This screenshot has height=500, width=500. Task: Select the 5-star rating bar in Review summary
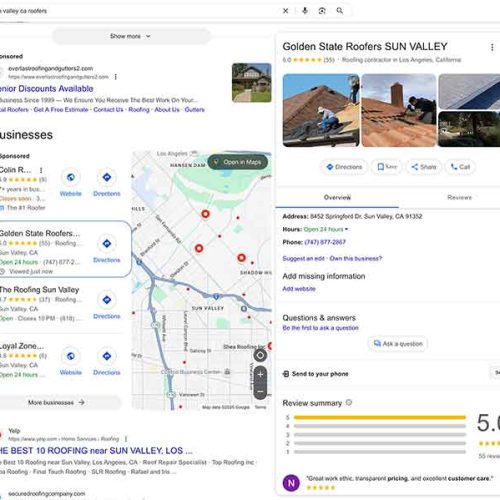[380, 417]
